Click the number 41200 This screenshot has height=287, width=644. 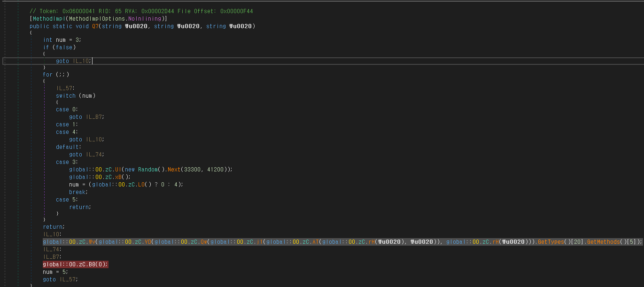click(x=215, y=170)
